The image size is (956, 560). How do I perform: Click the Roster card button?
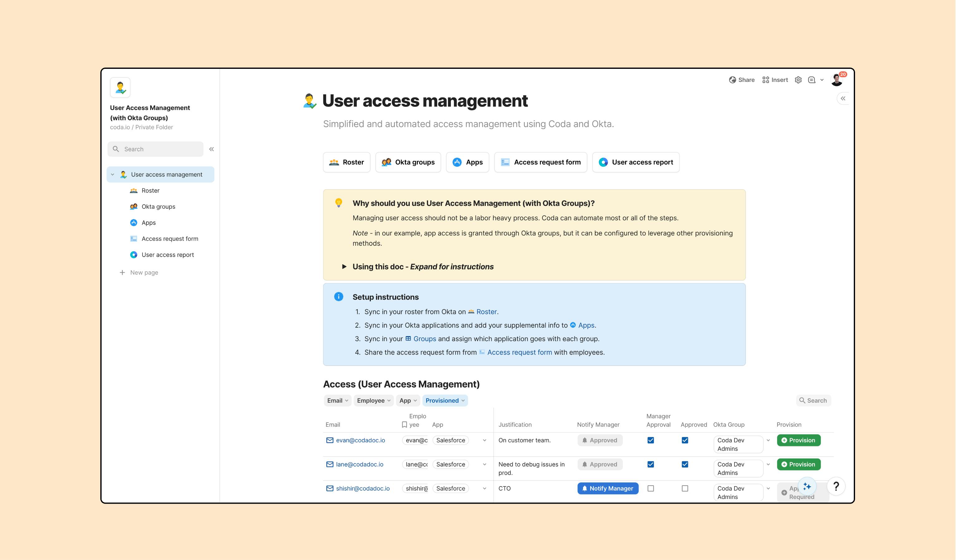347,162
